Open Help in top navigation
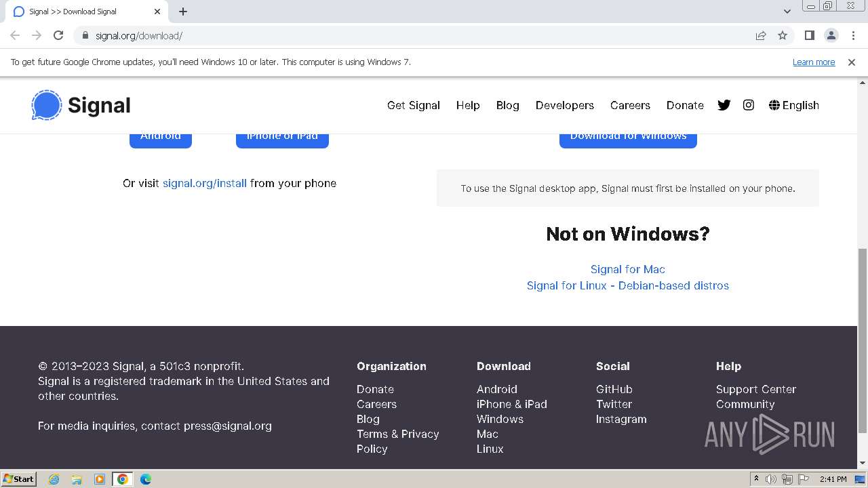The image size is (868, 488). point(468,105)
